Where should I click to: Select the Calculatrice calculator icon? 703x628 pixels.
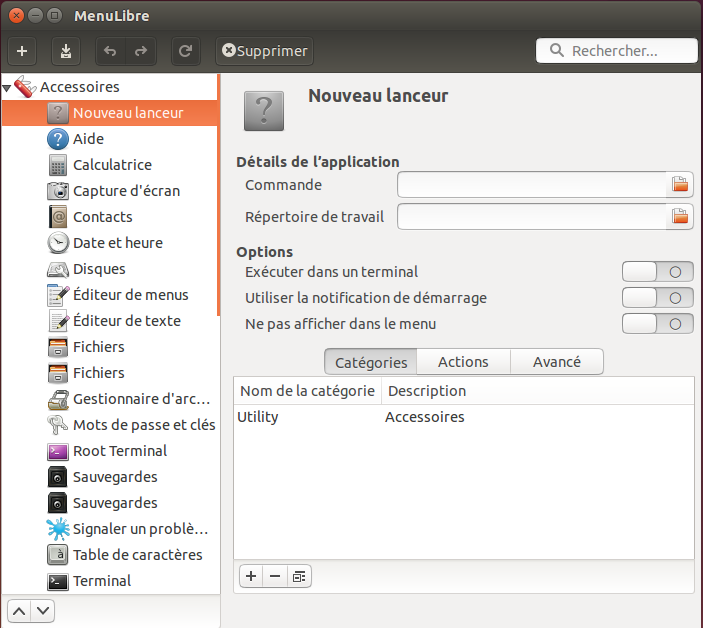(58, 165)
